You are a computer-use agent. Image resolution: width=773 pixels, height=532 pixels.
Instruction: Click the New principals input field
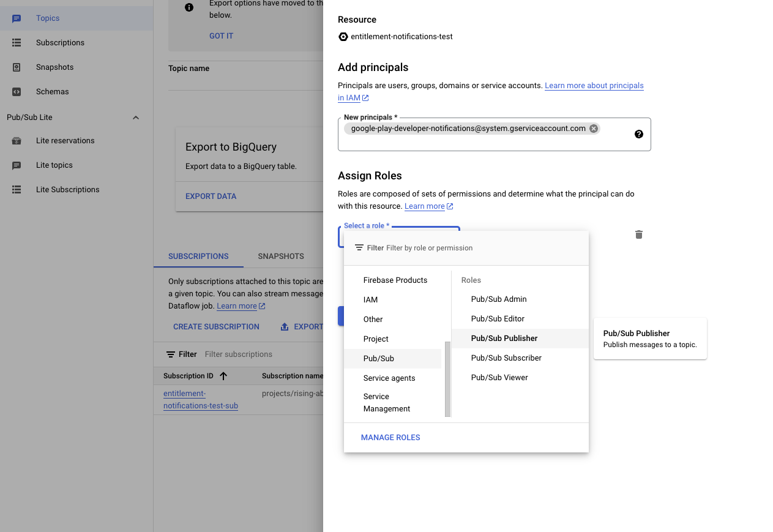pyautogui.click(x=494, y=134)
